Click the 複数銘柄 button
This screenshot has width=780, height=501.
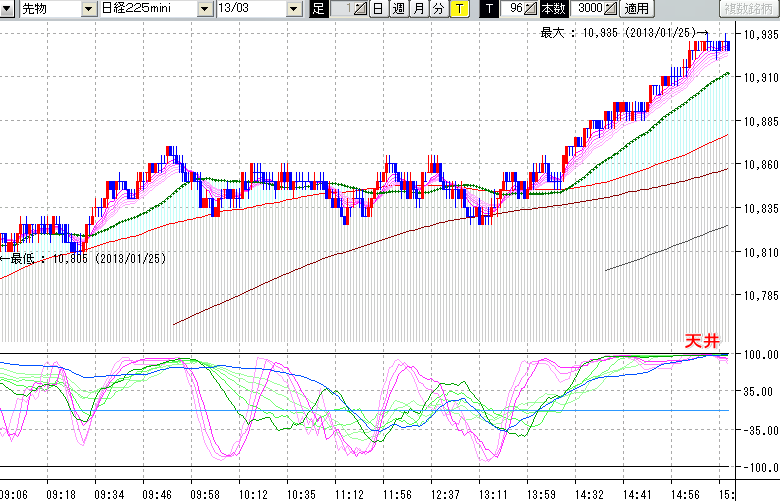pyautogui.click(x=748, y=9)
